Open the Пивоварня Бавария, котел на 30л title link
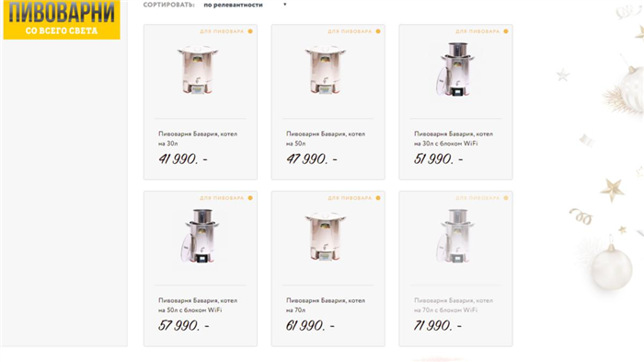Screen dimensions: 644x362 (198, 139)
